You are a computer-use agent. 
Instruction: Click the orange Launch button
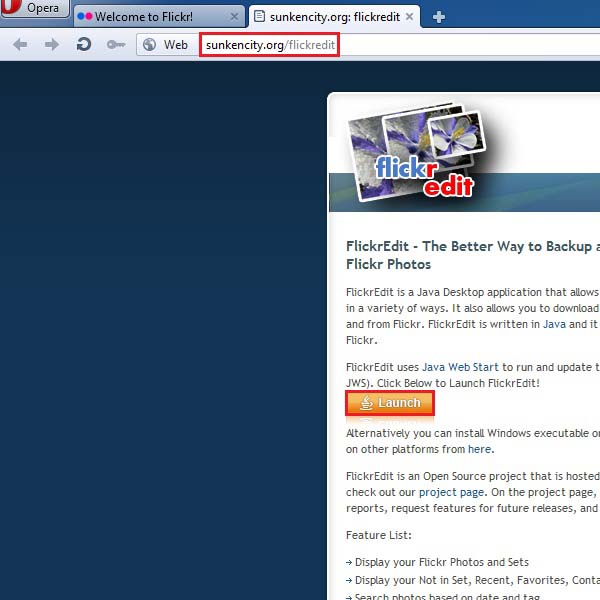click(390, 403)
